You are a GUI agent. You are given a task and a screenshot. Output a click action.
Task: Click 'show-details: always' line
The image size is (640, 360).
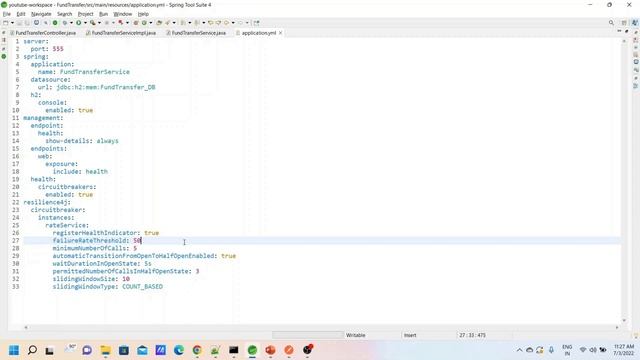coord(82,141)
